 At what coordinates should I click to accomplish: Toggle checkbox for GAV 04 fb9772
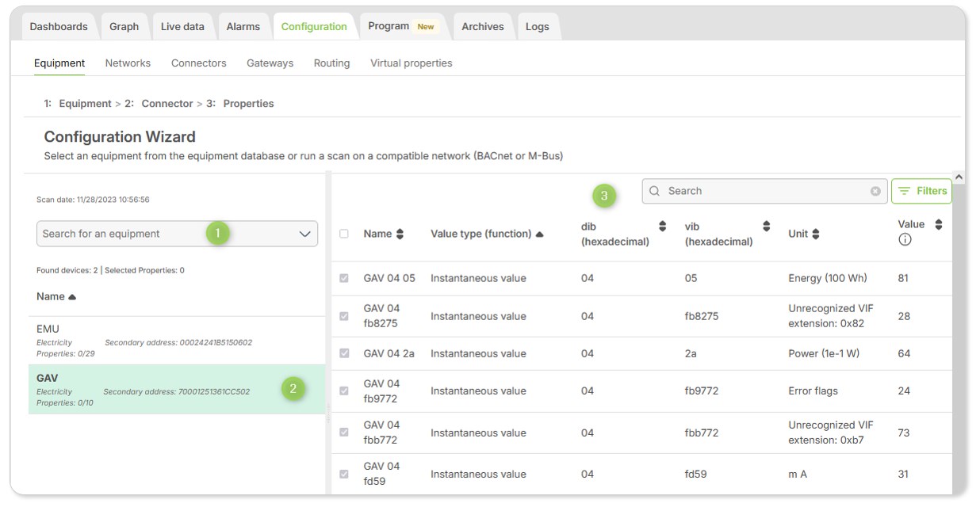344,391
